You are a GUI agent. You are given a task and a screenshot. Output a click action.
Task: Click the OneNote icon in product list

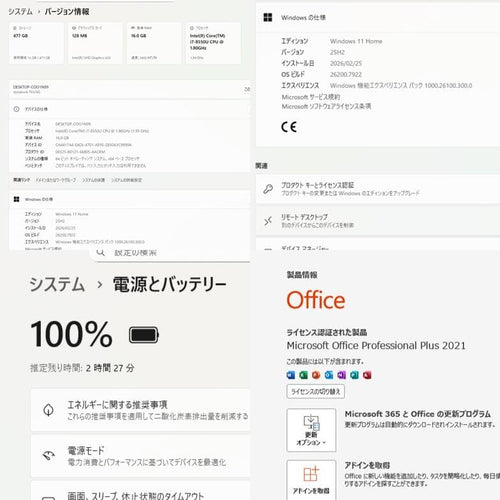coord(341,375)
